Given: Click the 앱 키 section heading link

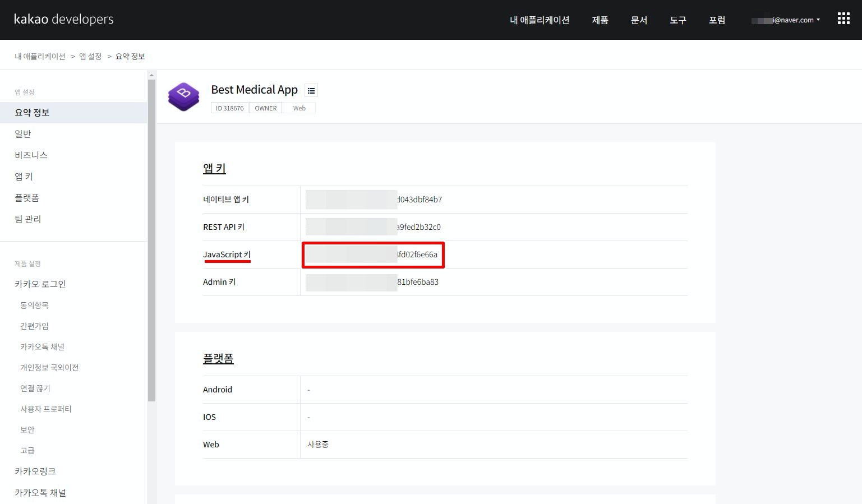Looking at the screenshot, I should coord(214,168).
